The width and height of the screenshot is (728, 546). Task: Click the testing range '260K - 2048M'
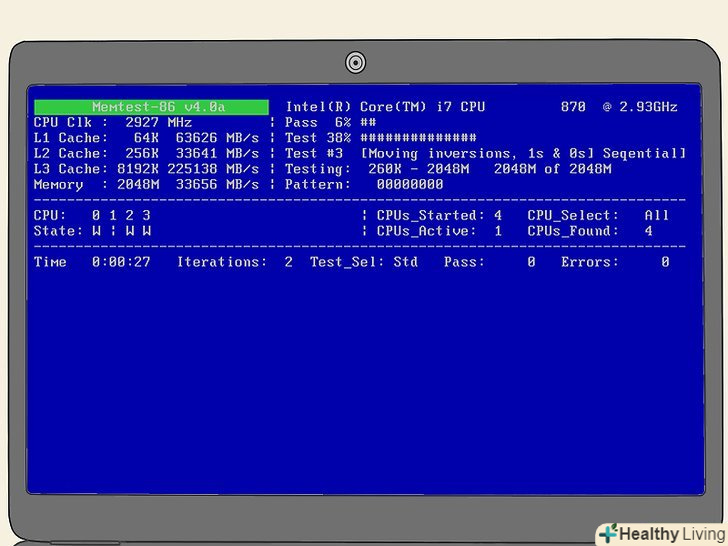pyautogui.click(x=418, y=169)
